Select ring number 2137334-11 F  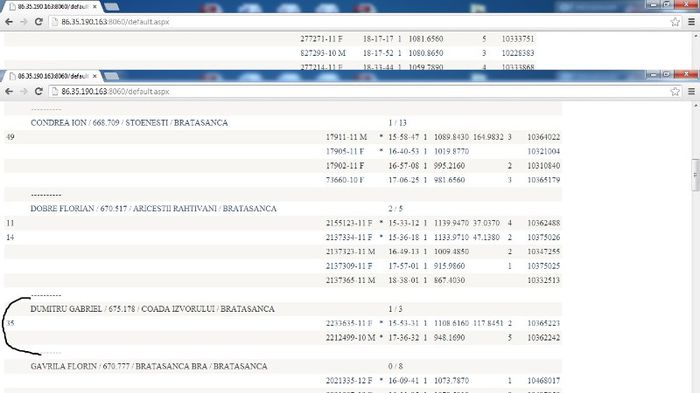[x=349, y=237]
